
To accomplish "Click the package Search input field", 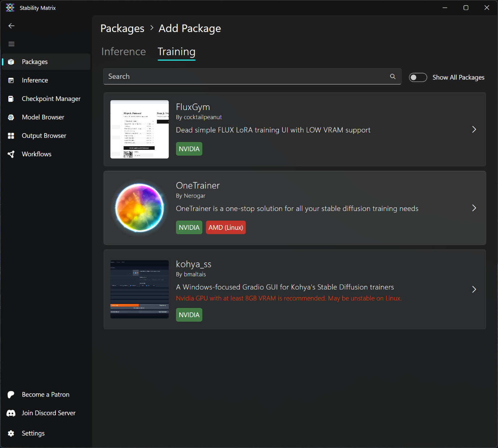I will 246,76.
